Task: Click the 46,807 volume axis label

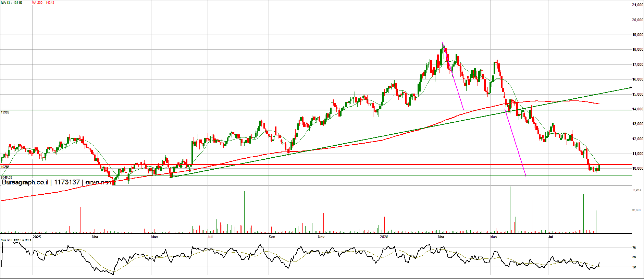Action: click(x=637, y=210)
